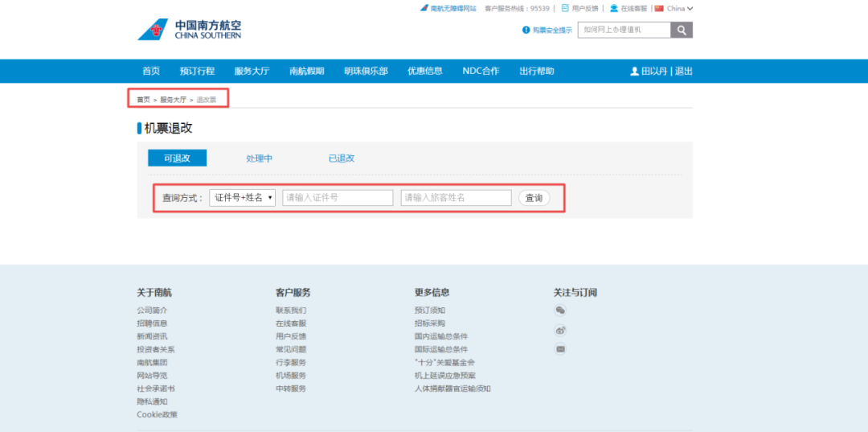Focus the 请输入证件号 ID input field

pyautogui.click(x=338, y=198)
